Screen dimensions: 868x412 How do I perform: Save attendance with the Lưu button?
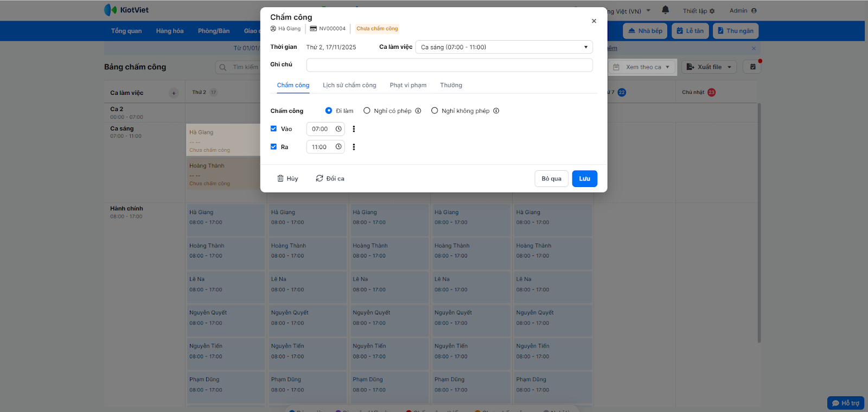[585, 179]
